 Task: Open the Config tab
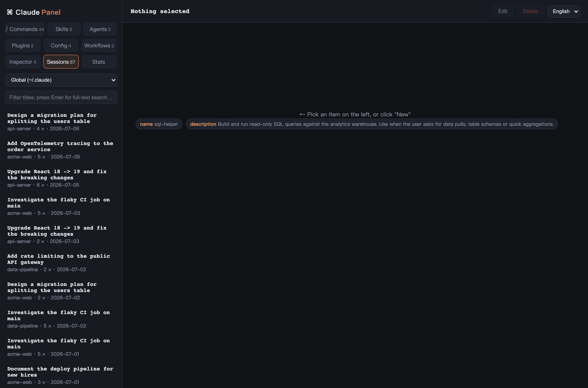(61, 46)
